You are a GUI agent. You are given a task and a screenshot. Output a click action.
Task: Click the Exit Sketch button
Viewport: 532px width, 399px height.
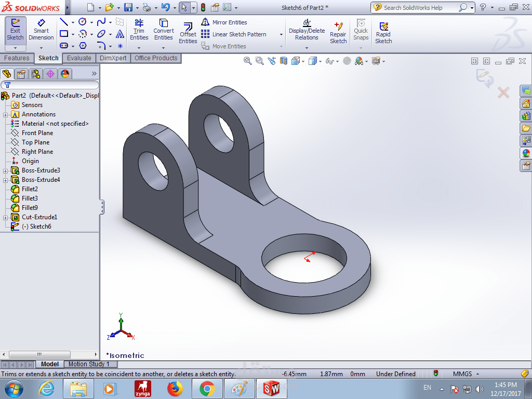point(15,30)
